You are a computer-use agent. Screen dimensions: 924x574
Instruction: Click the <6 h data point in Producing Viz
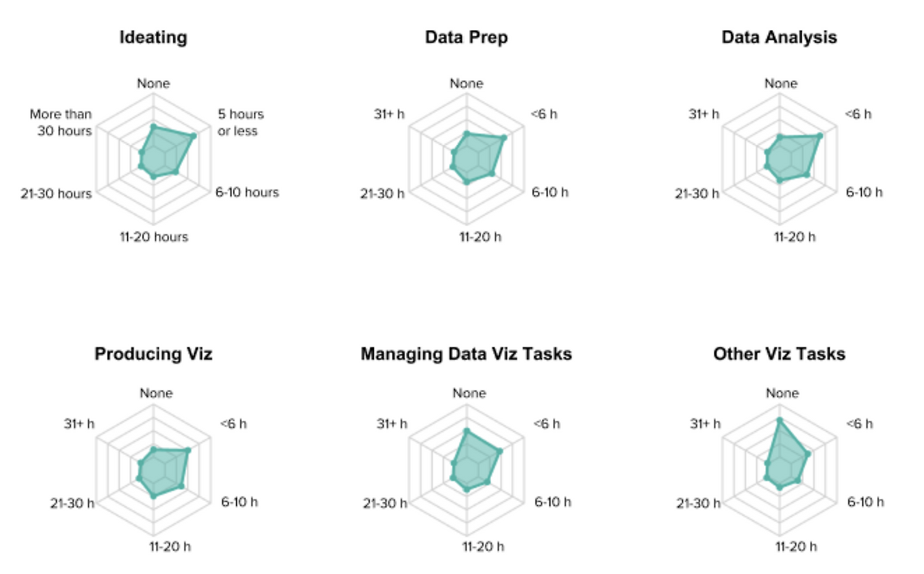pyautogui.click(x=188, y=451)
